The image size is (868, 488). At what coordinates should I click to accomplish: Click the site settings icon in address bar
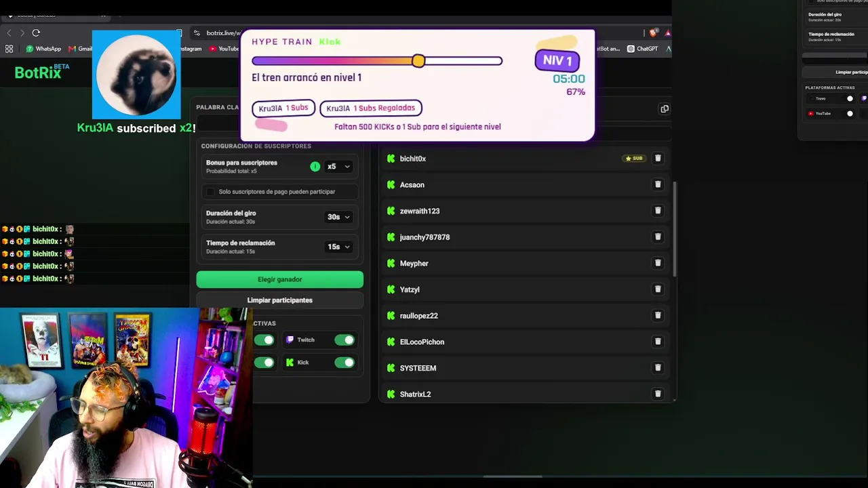tap(197, 33)
